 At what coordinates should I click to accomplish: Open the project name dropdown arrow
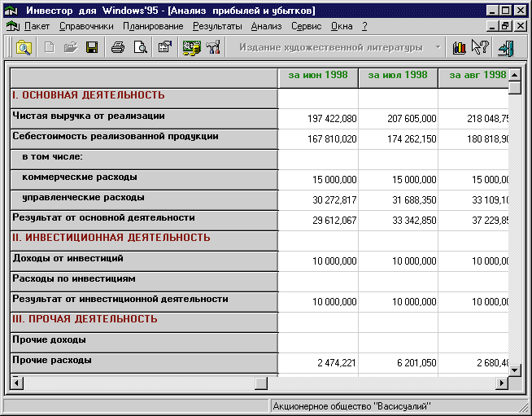[x=438, y=47]
